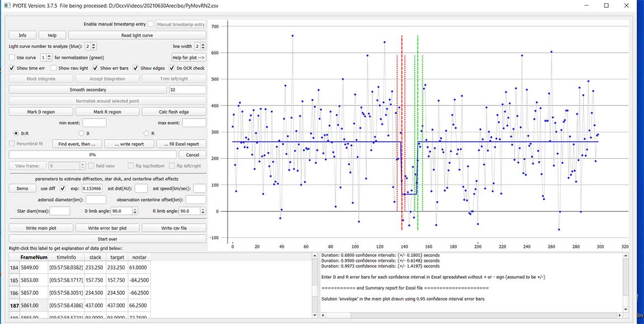Decrease the R limb angle
Image resolution: width=644 pixels, height=324 pixels.
click(x=203, y=213)
